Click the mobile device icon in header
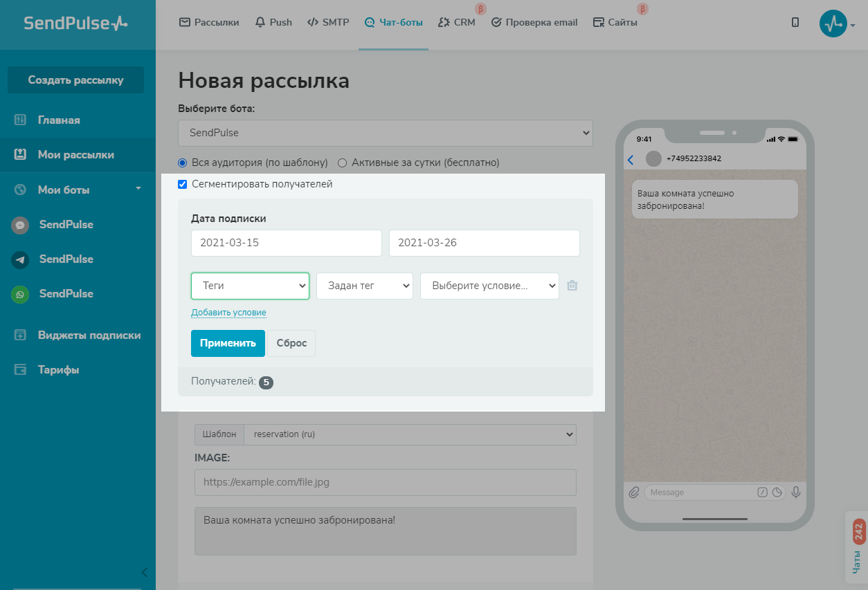This screenshot has height=590, width=868. [795, 22]
